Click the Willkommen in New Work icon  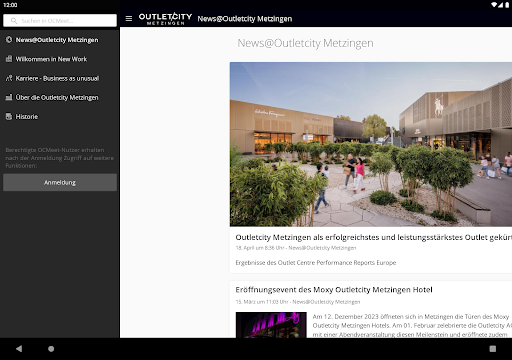pos(9,59)
